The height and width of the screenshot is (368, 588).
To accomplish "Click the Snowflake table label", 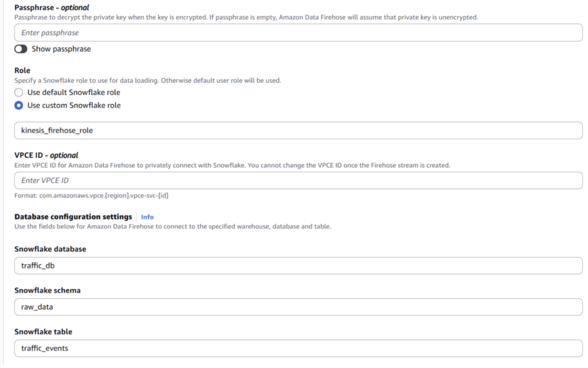I will (43, 332).
